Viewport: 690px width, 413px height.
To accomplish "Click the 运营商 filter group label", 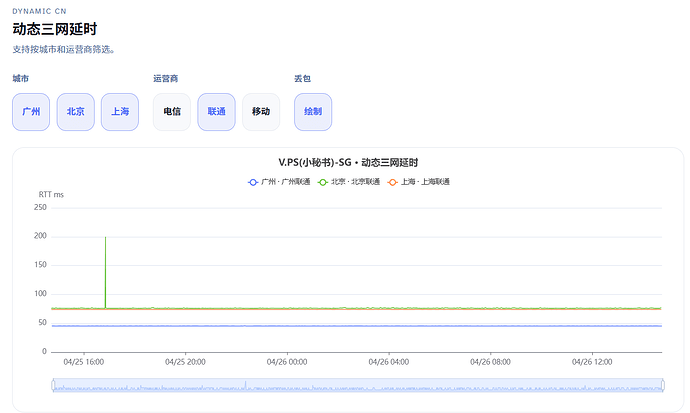I will pyautogui.click(x=165, y=79).
